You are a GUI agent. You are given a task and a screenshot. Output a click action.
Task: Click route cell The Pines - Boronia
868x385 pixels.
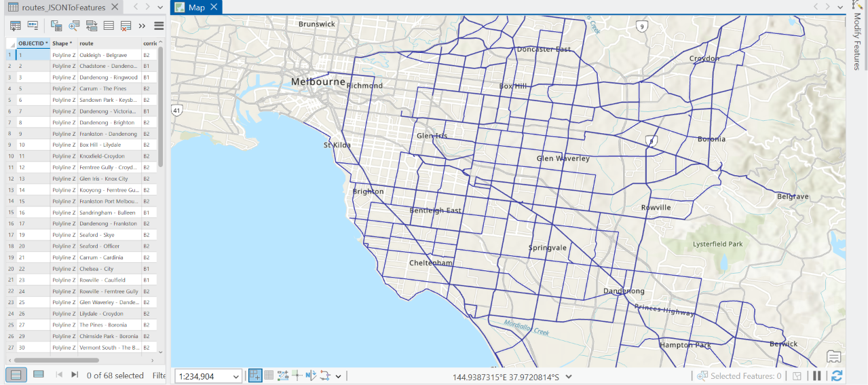[109, 325]
